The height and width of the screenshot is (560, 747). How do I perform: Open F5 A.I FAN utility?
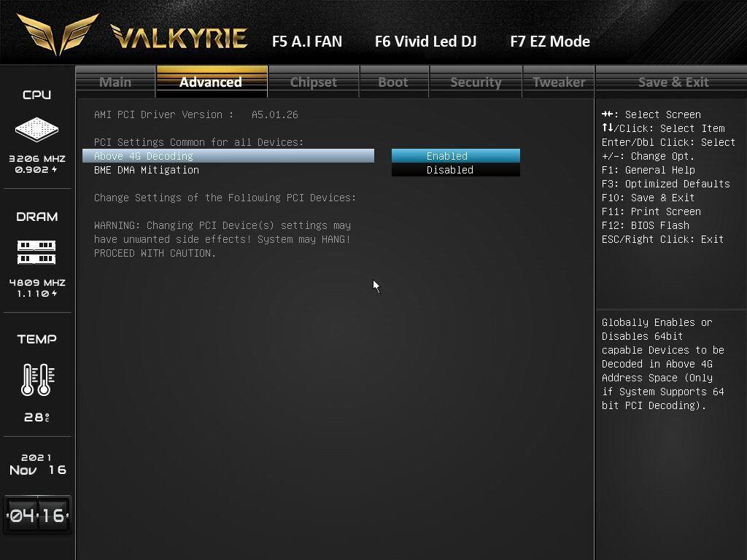[x=307, y=42]
